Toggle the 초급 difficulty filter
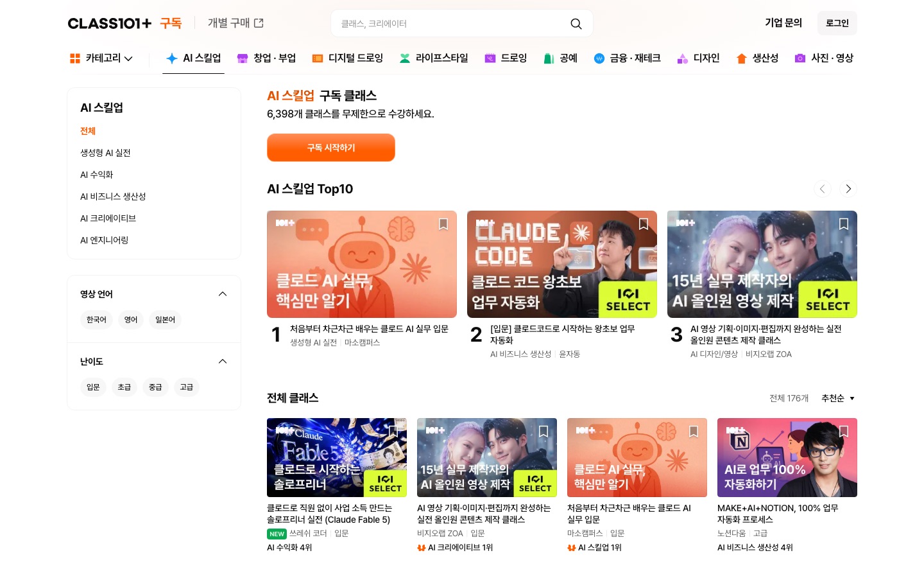Image resolution: width=924 pixels, height=578 pixels. [124, 387]
